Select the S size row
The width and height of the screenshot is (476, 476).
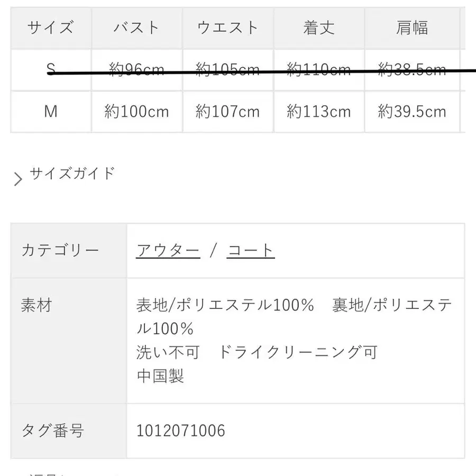[x=50, y=70]
